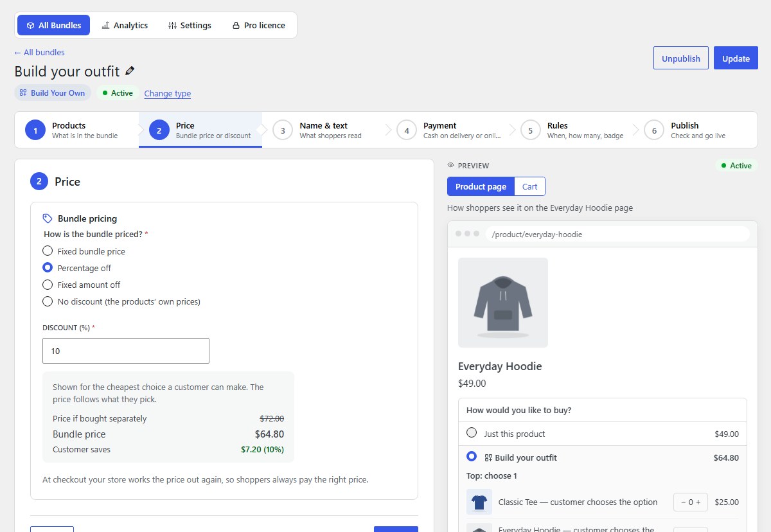Click the Everyday Hoodie product title
This screenshot has height=532, width=771.
point(500,366)
